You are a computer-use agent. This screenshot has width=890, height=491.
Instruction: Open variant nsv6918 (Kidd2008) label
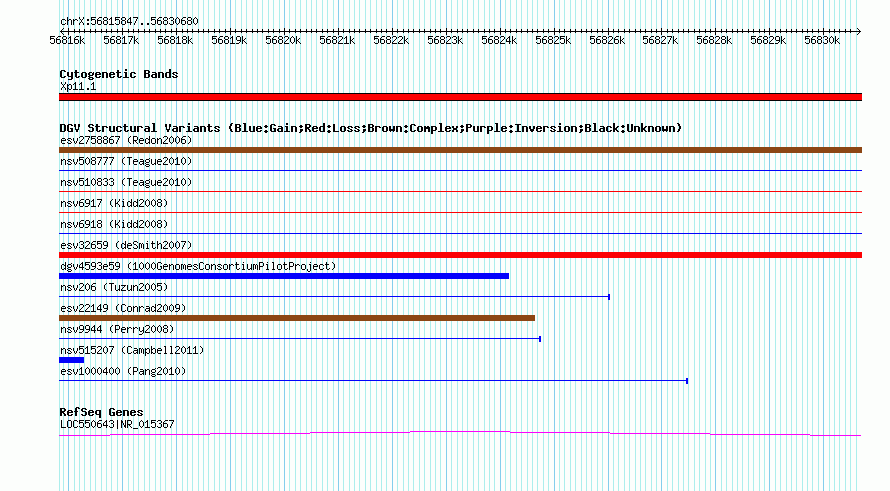(114, 224)
